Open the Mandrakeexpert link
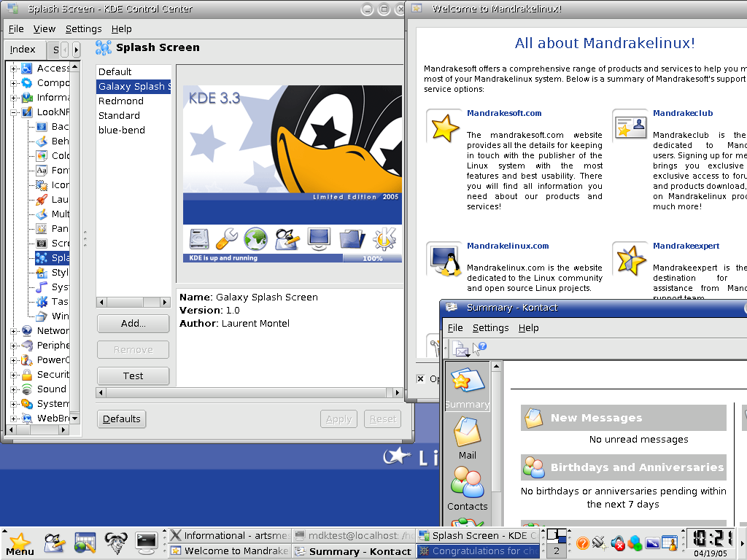Viewport: 747px width, 560px height. coord(686,246)
